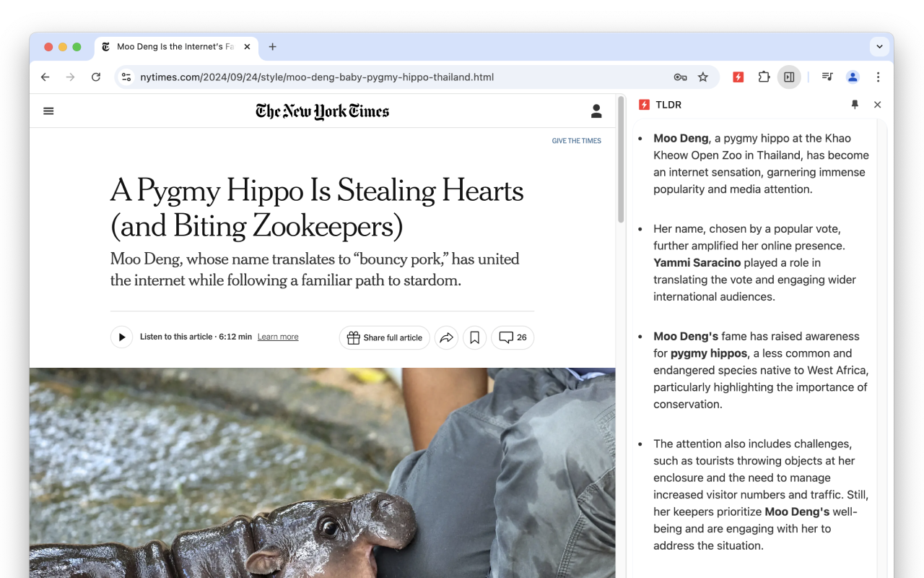Image resolution: width=924 pixels, height=578 pixels.
Task: Click Share full article button
Action: tap(385, 337)
